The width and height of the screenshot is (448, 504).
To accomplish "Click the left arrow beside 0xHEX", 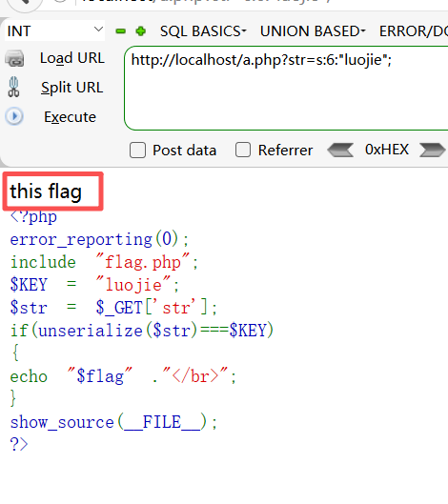I will pos(340,151).
